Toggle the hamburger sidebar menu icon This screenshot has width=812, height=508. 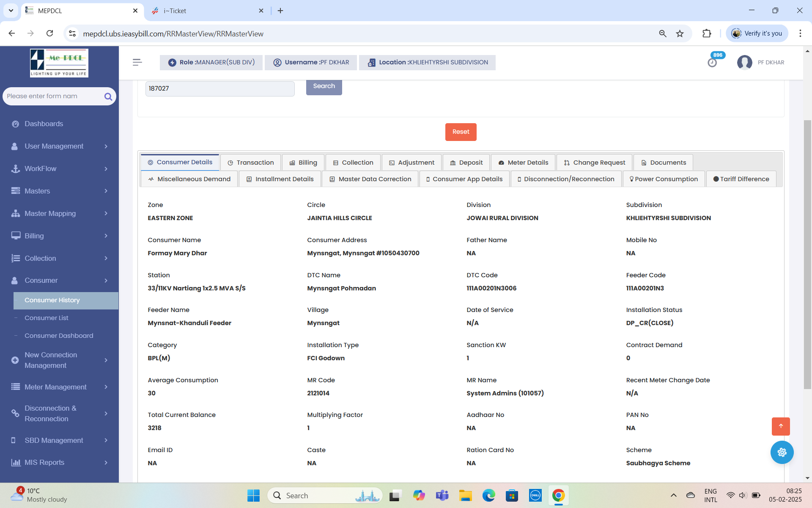[x=137, y=62]
